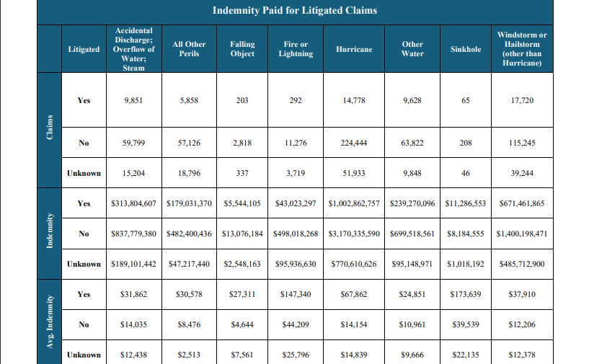Select the 'Falling Object' column header

pos(242,49)
